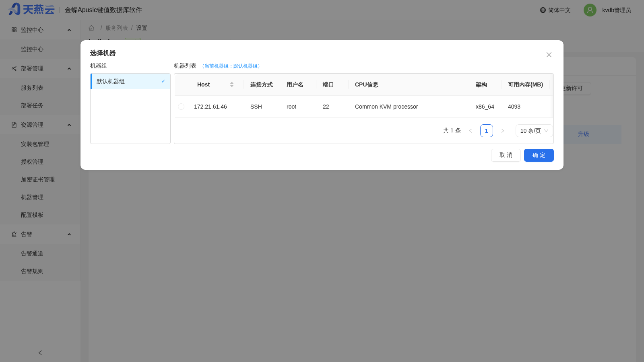This screenshot has width=644, height=362.
Task: Click previous page arrow in pagination
Action: 471,131
